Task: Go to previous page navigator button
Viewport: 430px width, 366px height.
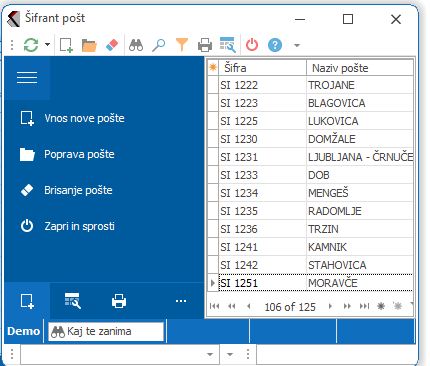Action: pyautogui.click(x=232, y=306)
